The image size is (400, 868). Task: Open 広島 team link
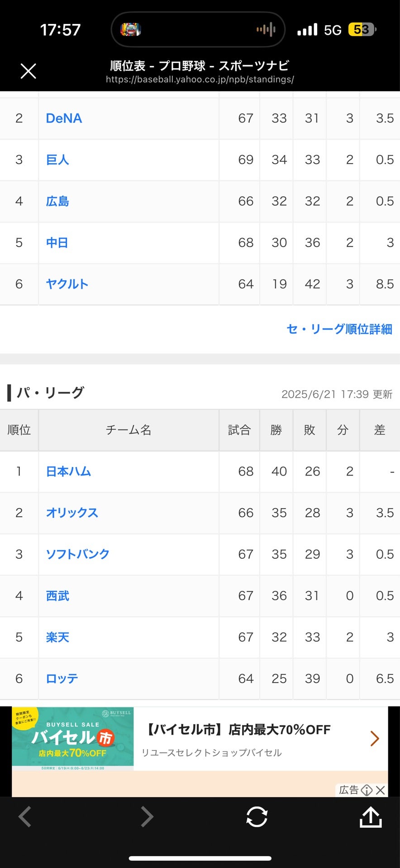coord(57,201)
